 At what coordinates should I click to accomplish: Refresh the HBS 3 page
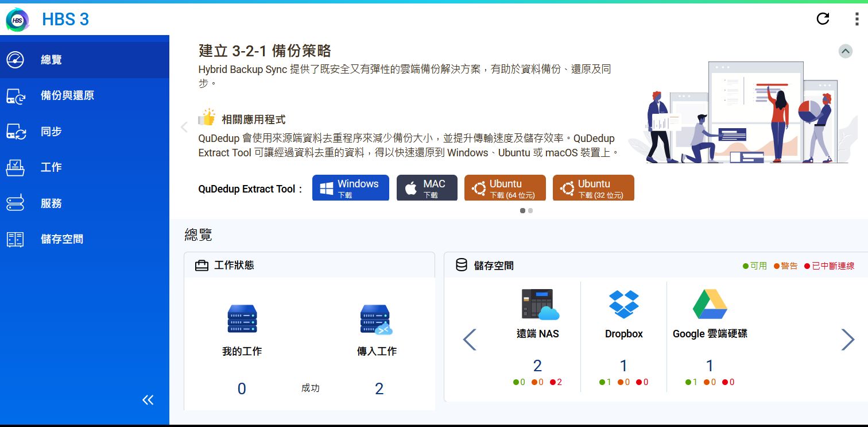[x=823, y=19]
